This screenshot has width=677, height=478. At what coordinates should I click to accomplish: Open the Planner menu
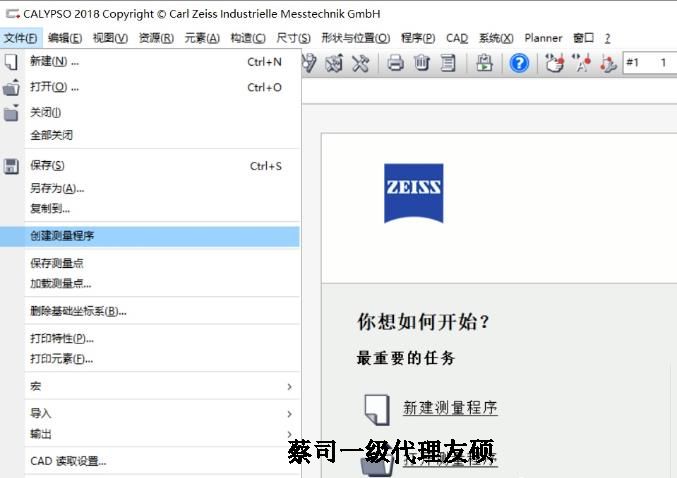[x=543, y=38]
